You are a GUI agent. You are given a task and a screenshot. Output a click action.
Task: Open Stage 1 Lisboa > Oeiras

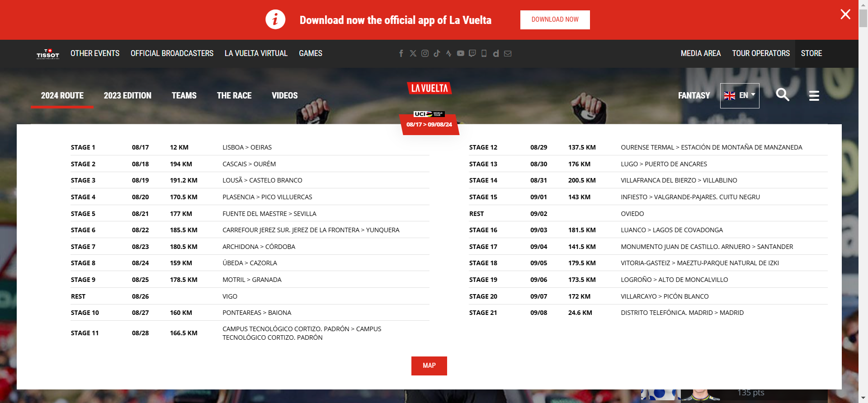click(x=250, y=147)
